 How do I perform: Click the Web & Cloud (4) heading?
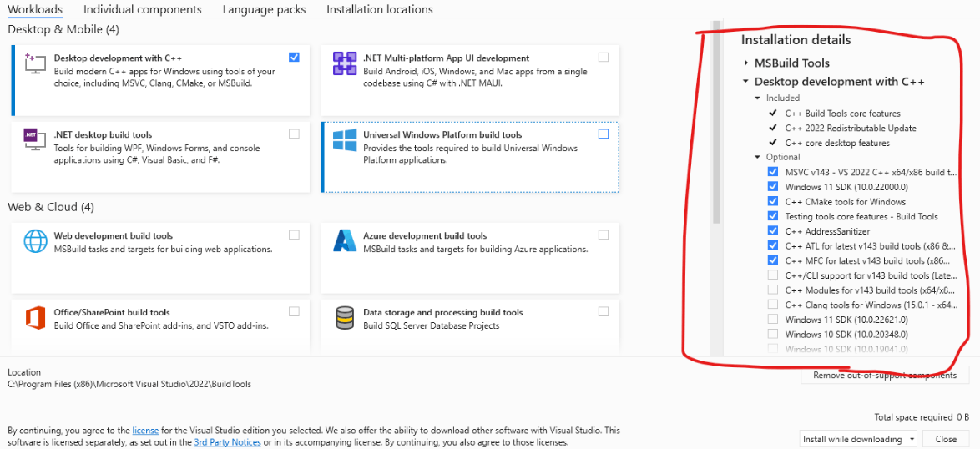pos(50,207)
